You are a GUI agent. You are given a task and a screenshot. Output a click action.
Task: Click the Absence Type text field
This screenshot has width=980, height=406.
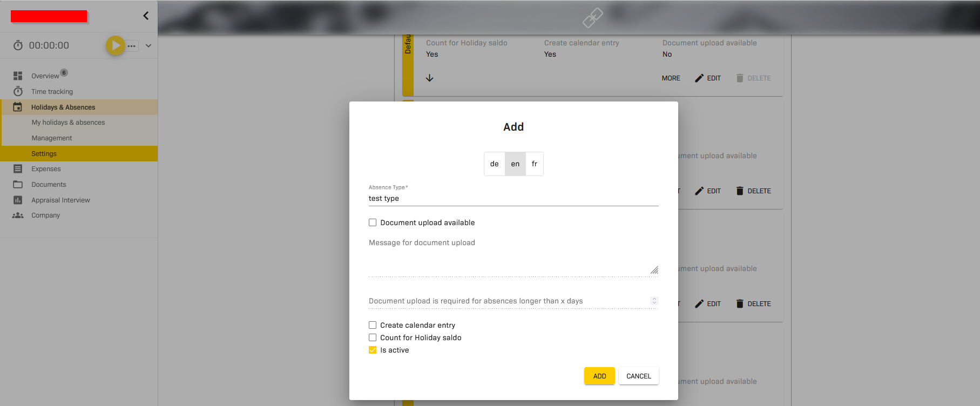pyautogui.click(x=513, y=199)
